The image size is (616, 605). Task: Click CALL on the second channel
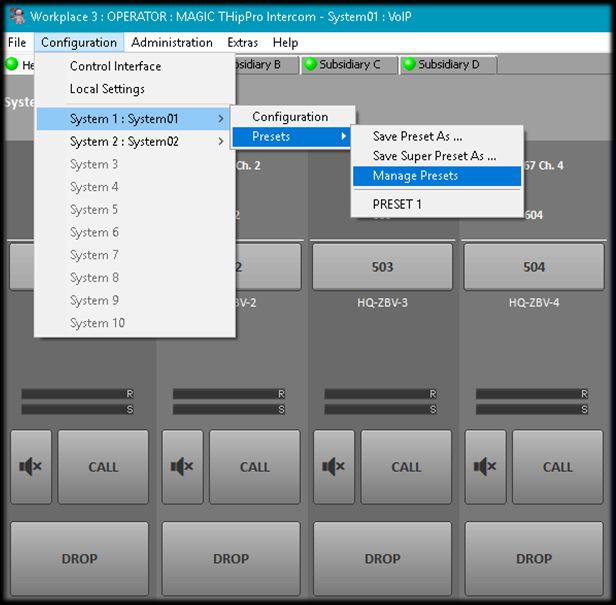coord(255,467)
